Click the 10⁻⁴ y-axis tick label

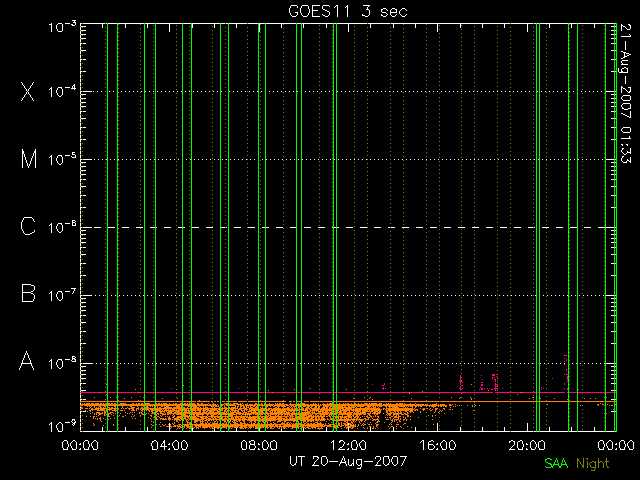point(62,91)
